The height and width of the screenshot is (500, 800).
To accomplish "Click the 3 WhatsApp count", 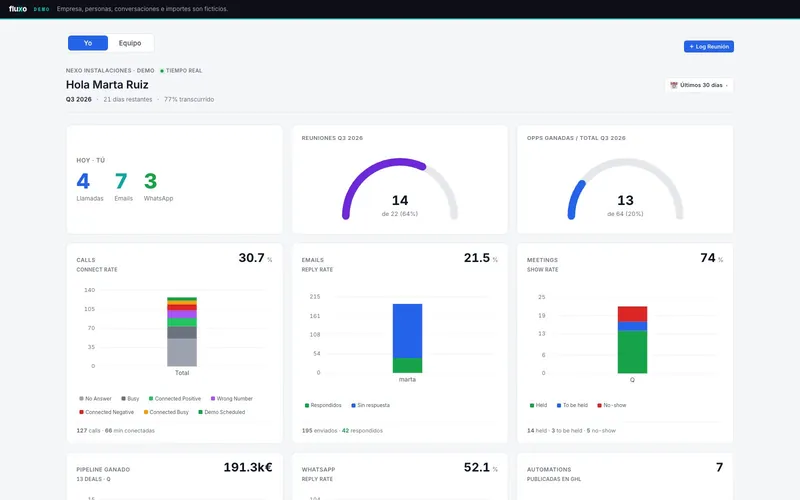I will click(151, 181).
